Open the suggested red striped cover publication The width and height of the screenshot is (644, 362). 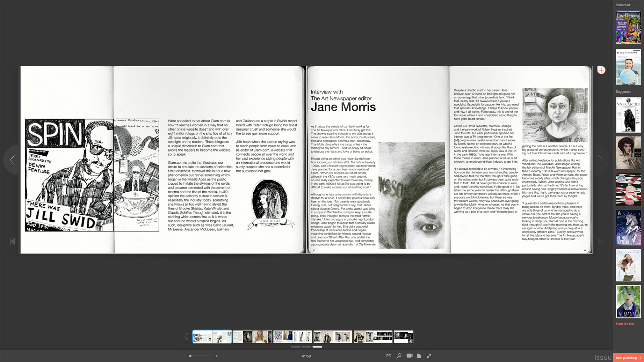(x=628, y=190)
